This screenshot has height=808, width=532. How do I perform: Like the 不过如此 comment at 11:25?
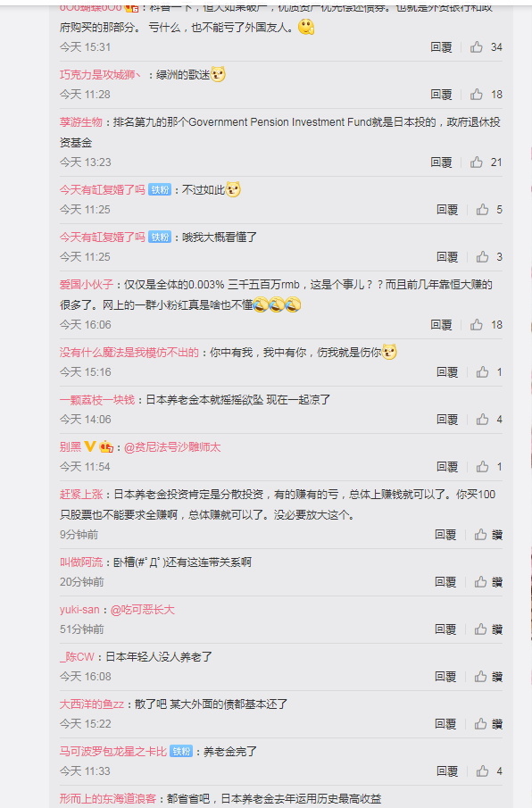pos(483,210)
